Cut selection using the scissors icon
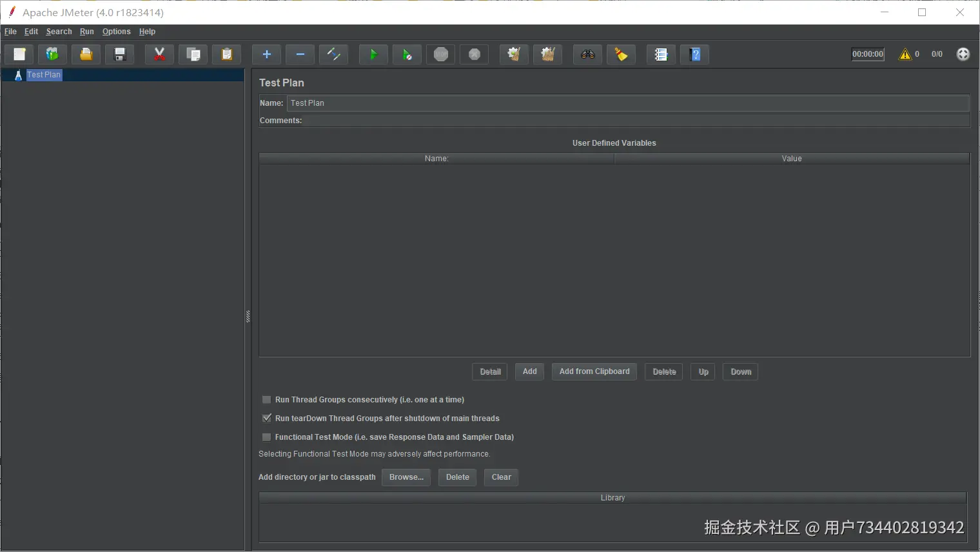 pos(159,55)
